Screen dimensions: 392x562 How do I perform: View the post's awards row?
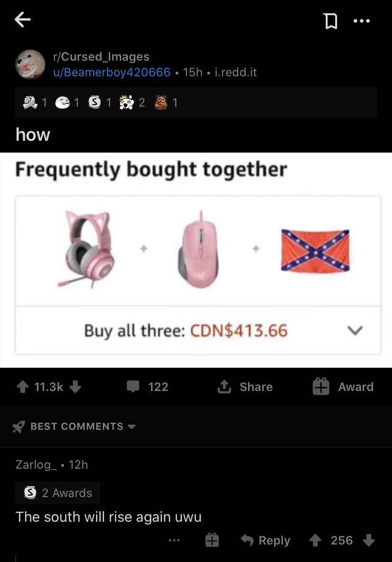click(x=196, y=102)
